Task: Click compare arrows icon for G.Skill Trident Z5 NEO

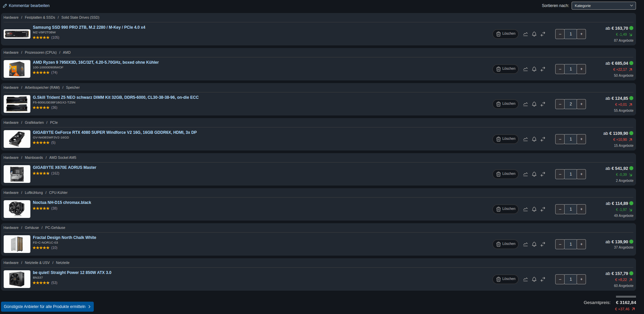Action: tap(543, 104)
